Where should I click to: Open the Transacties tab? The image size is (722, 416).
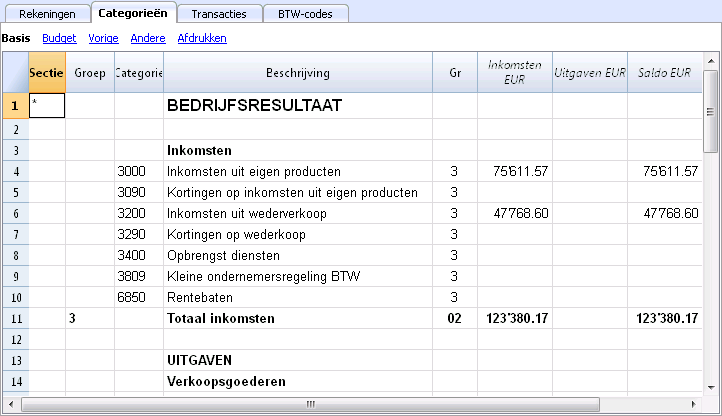click(219, 14)
